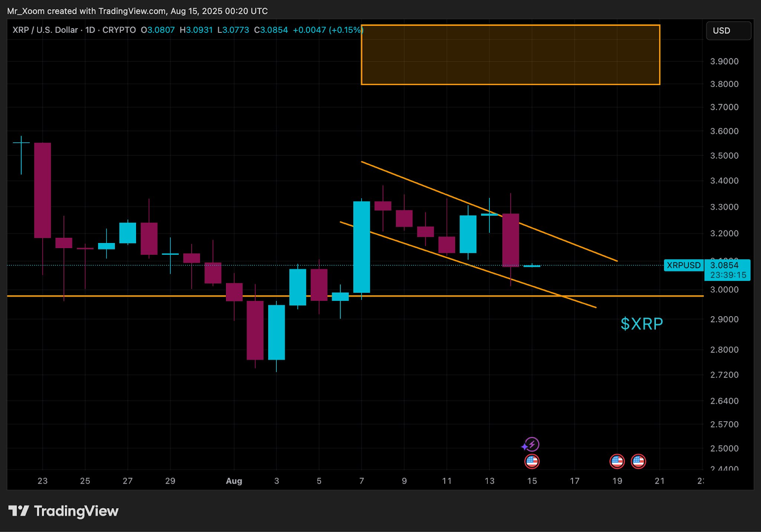Click the XRP / U.S. Dollar symbol title
This screenshot has height=532, width=761.
click(x=45, y=30)
